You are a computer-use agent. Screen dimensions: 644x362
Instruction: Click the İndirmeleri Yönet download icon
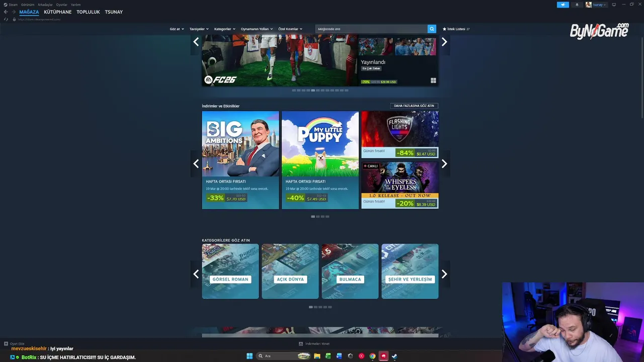pyautogui.click(x=301, y=344)
